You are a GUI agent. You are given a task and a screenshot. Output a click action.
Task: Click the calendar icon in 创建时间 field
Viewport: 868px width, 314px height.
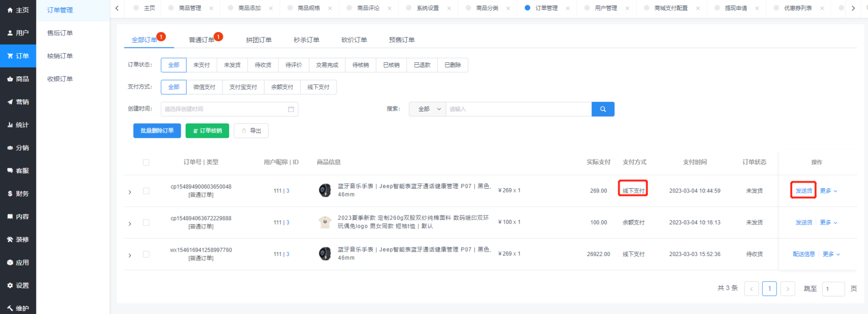[291, 109]
